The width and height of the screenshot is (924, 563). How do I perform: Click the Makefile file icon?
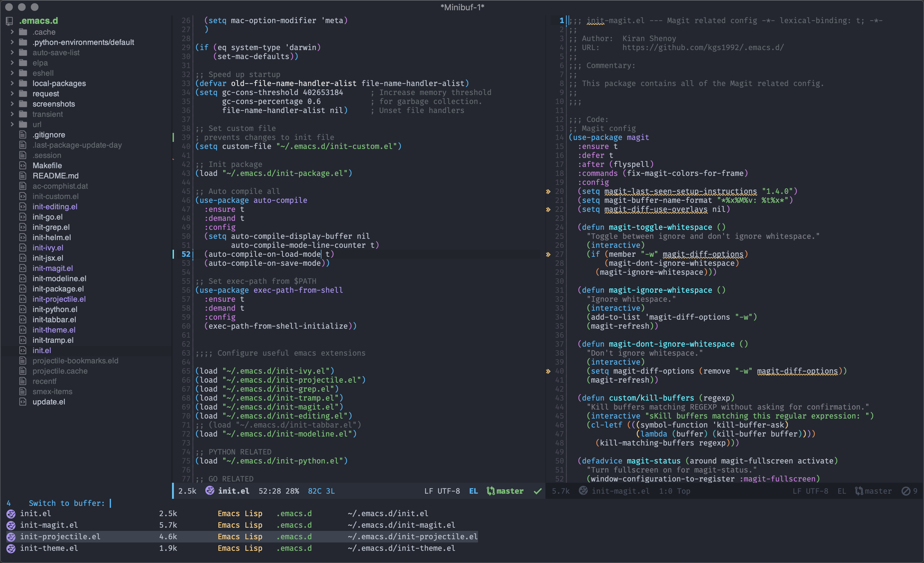click(x=23, y=165)
